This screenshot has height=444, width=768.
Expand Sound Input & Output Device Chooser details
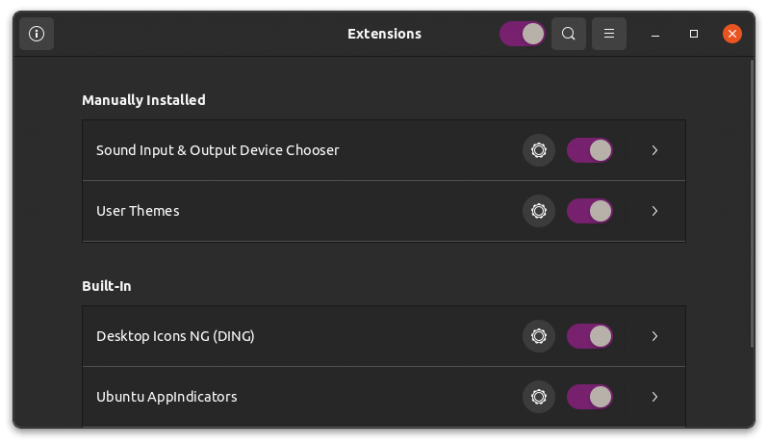click(655, 151)
